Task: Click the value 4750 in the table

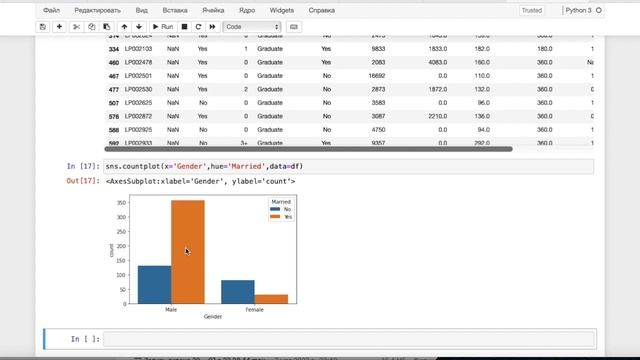Action: tap(378, 129)
